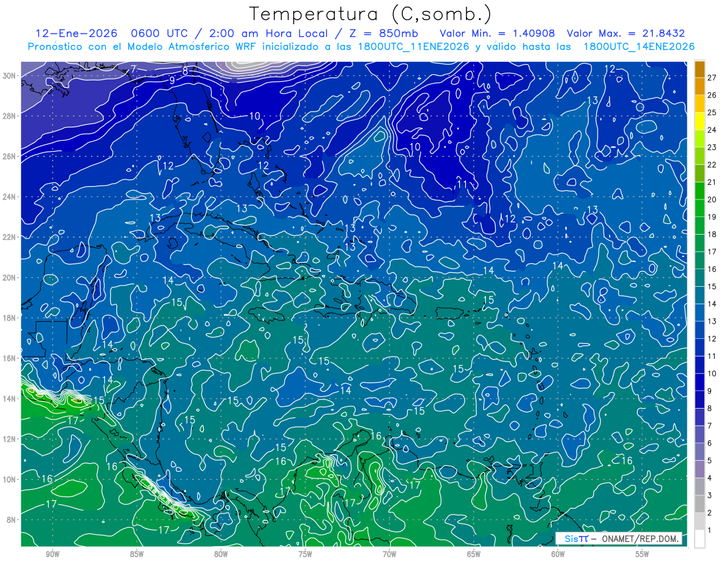728x562 pixels.
Task: Click the date "12-Ene-2026" in the header
Action: pyautogui.click(x=76, y=33)
